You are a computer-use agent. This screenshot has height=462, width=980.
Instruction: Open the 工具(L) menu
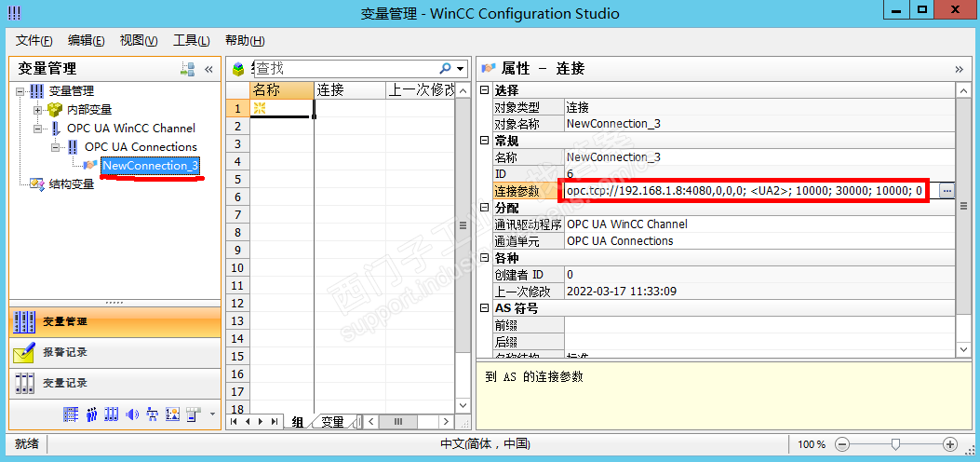[191, 41]
